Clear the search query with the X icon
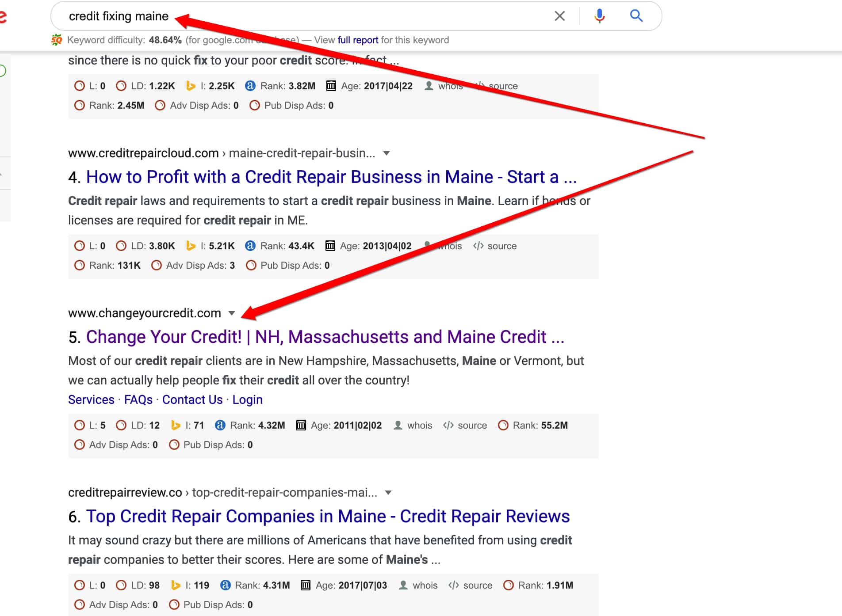The image size is (842, 616). (559, 16)
